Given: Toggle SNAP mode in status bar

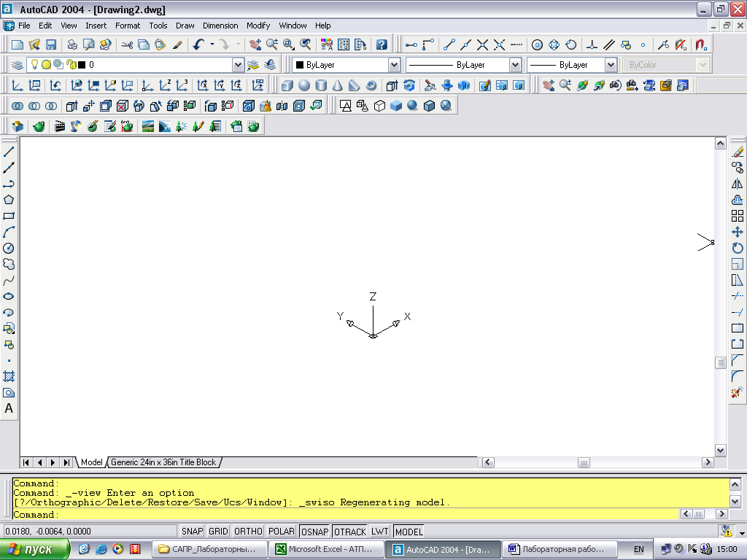Looking at the screenshot, I should coord(192,532).
